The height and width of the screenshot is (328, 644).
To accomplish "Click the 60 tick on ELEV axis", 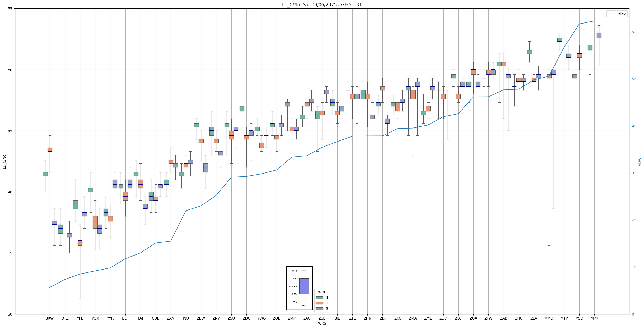I will click(x=634, y=32).
